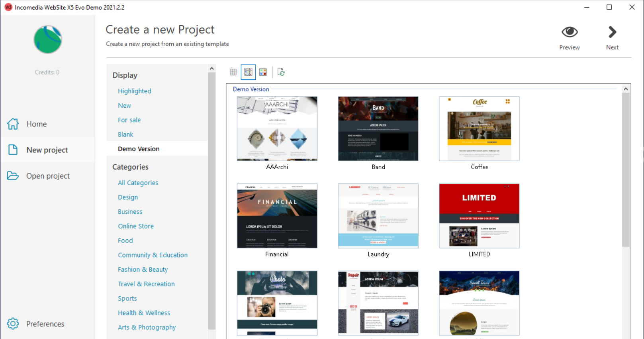Image resolution: width=644 pixels, height=339 pixels.
Task: Filter by Sports category
Action: pyautogui.click(x=127, y=298)
